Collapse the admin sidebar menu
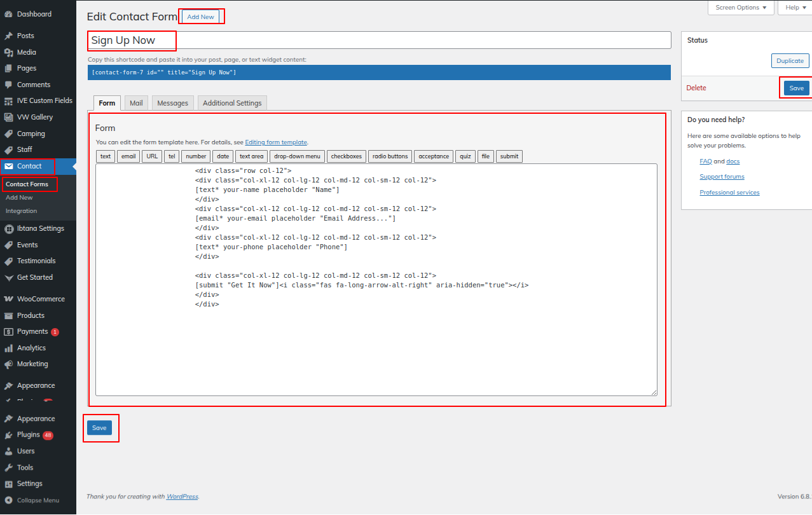Screen dimensions: 812x515 click(38, 500)
